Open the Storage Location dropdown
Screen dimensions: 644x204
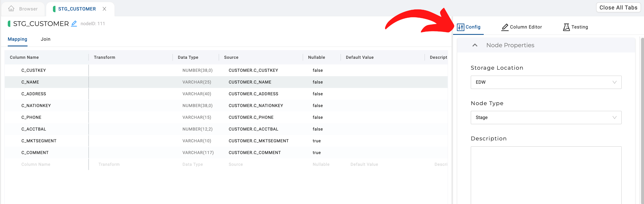(x=546, y=82)
